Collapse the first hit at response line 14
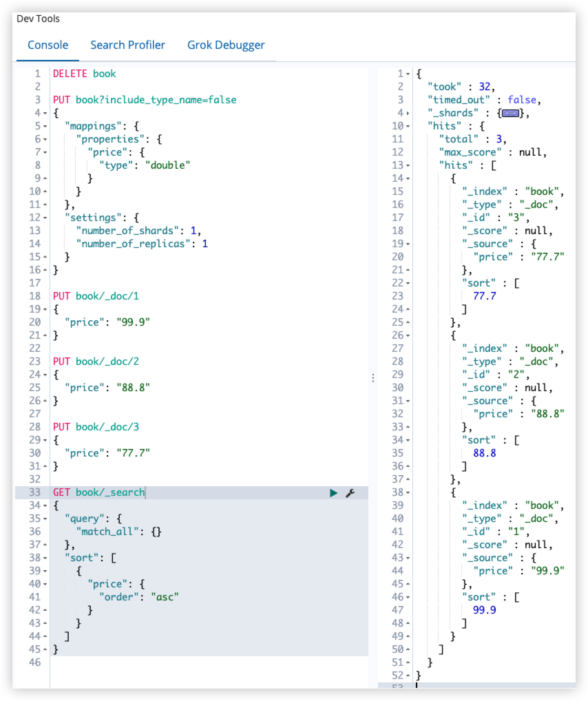This screenshot has height=701, width=588. [x=408, y=178]
